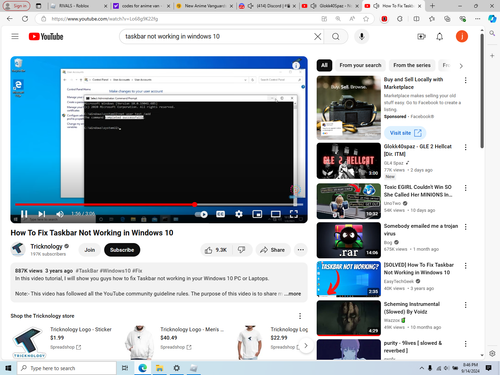The width and height of the screenshot is (500, 375).
Task: Open YouTube notifications bell
Action: click(x=440, y=36)
